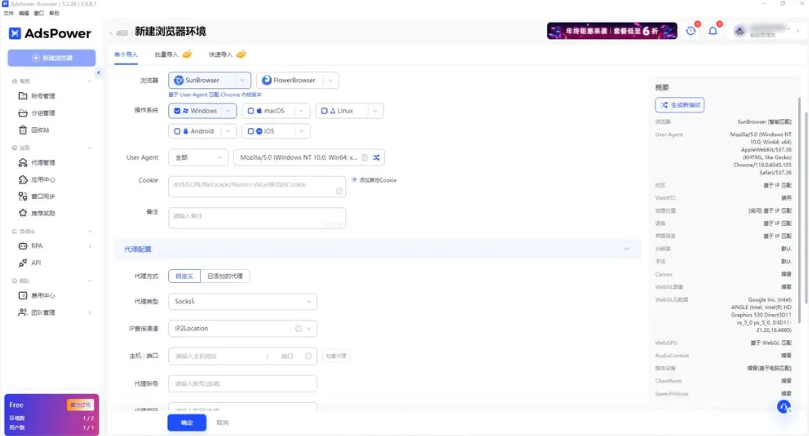Click the Cookie input field

(257, 185)
